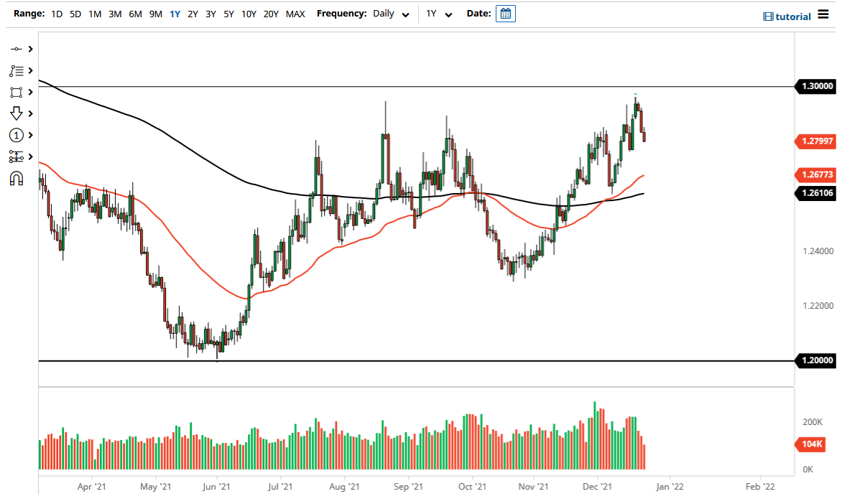The image size is (842, 504).
Task: Select the measurement tool
Action: pyautogui.click(x=16, y=157)
